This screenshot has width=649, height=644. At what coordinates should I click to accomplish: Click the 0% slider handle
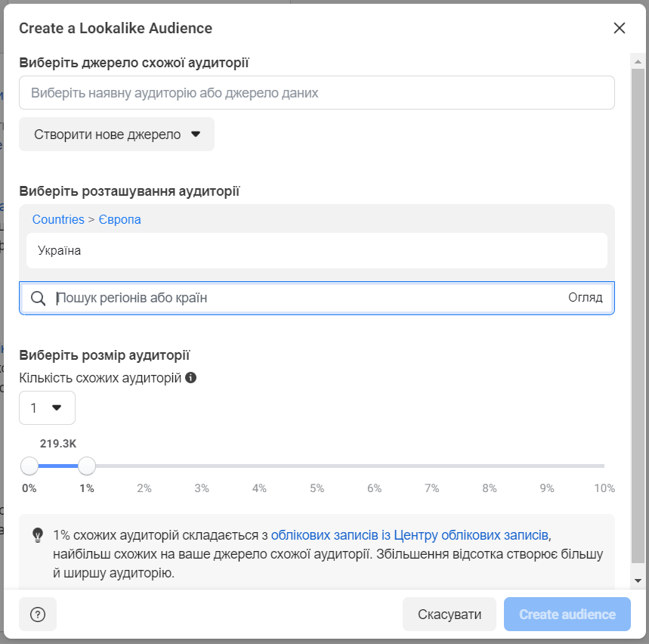[29, 466]
